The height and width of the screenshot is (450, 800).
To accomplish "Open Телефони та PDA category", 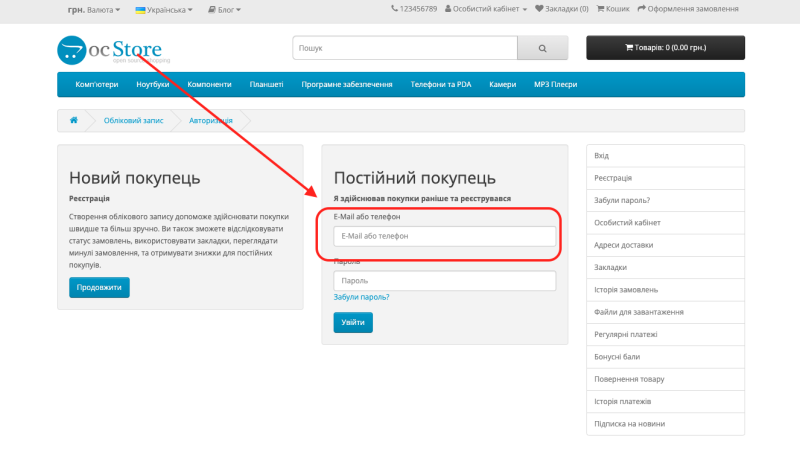I will click(x=441, y=85).
